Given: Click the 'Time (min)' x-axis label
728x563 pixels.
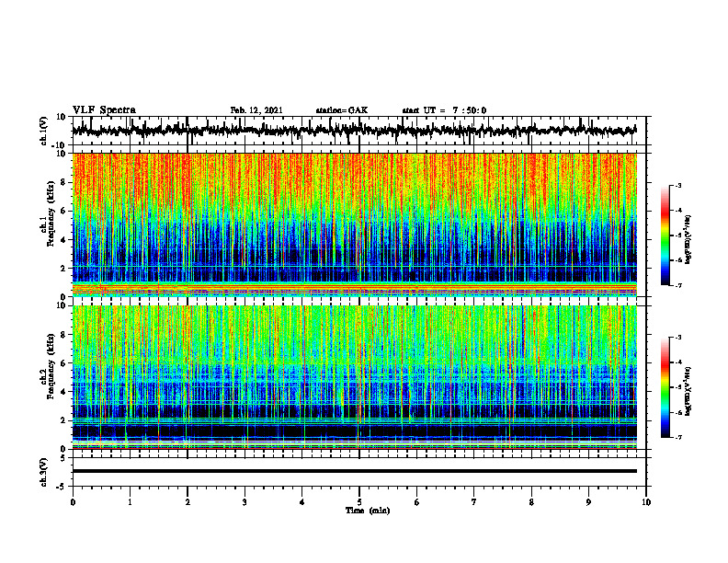Looking at the screenshot, I should point(368,511).
